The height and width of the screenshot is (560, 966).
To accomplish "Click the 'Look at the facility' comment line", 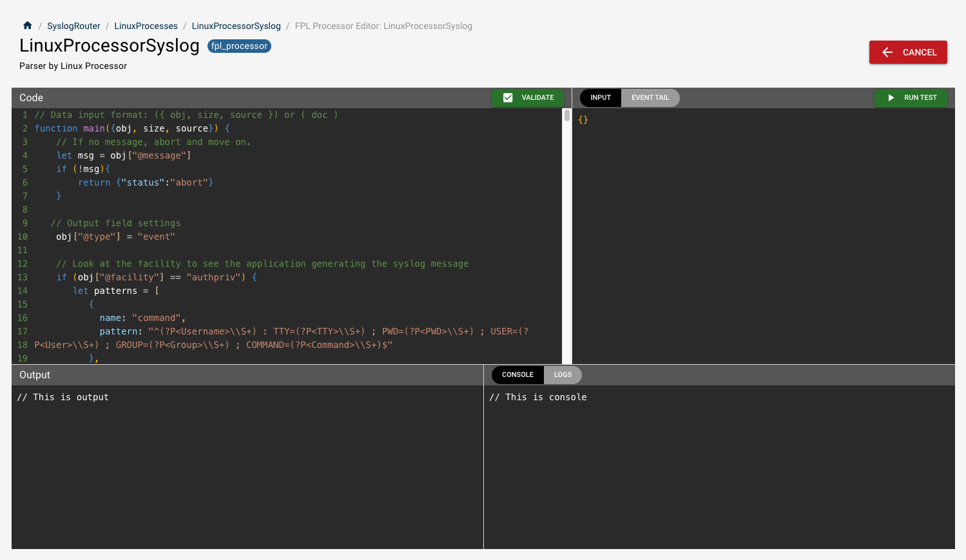I will 262,264.
